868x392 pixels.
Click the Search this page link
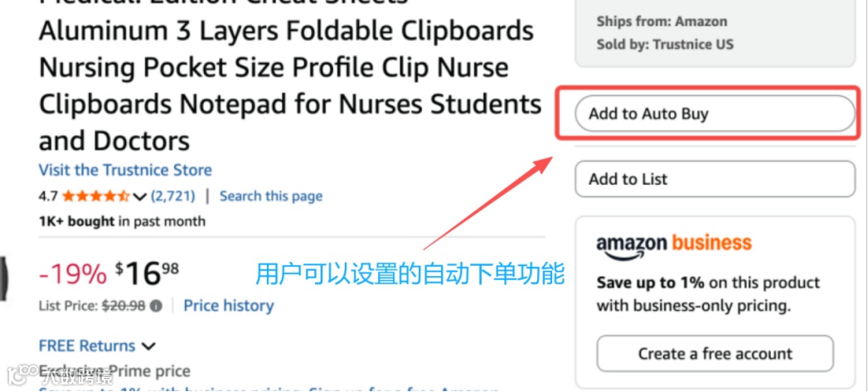(271, 196)
